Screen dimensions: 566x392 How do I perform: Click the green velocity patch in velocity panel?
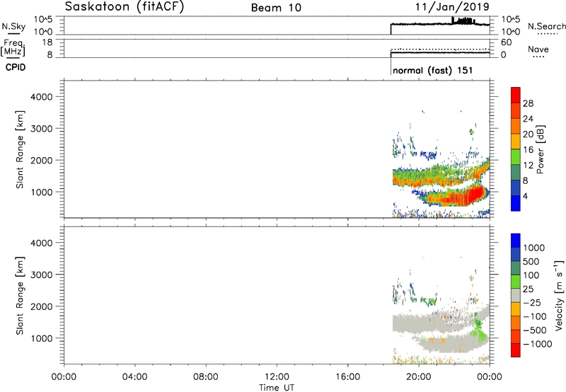[479, 330]
